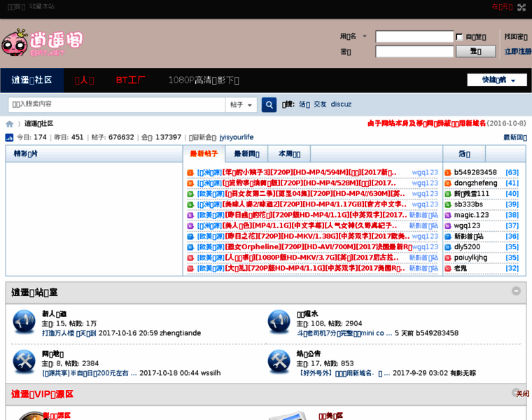
Task: Click the blue search magnifier button
Action: 269,104
